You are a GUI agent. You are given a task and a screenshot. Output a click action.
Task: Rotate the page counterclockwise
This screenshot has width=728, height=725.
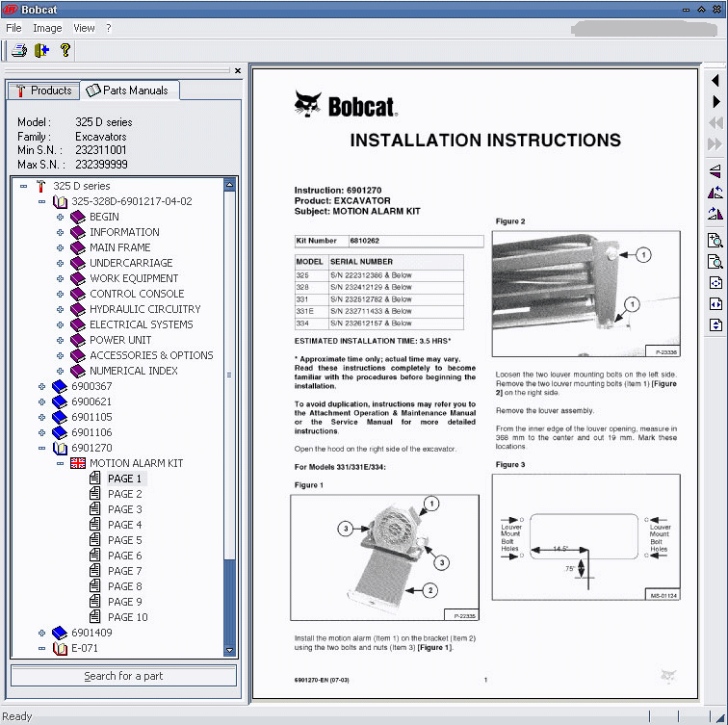click(x=715, y=192)
